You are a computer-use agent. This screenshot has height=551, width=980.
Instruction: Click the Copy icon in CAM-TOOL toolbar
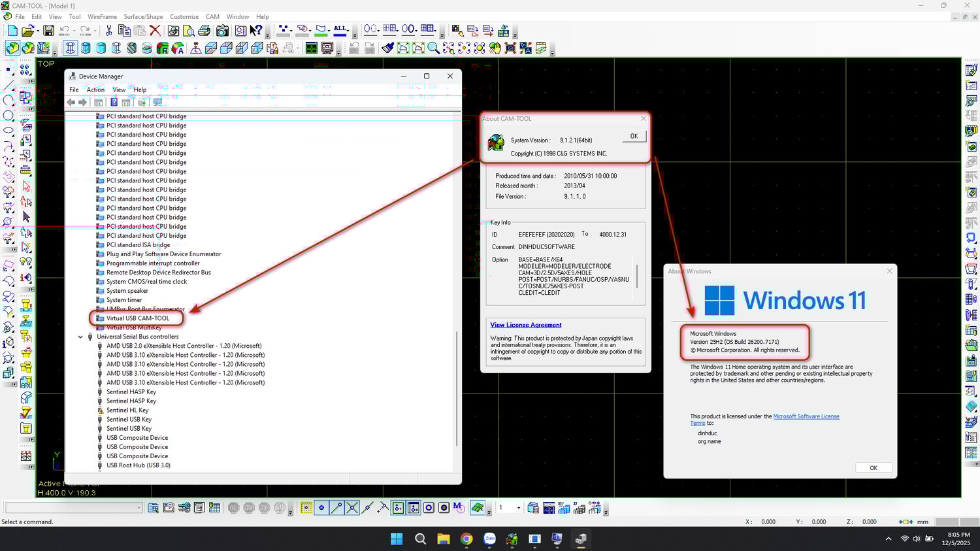point(124,31)
